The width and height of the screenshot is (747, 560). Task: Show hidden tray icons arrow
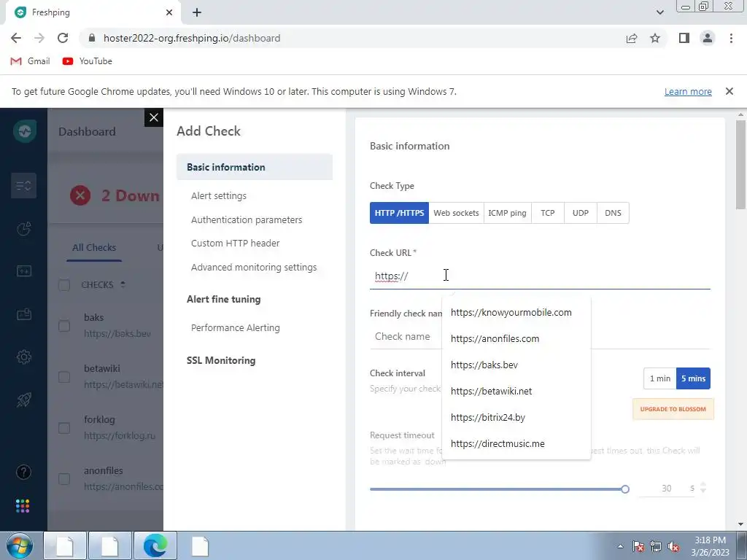tap(620, 546)
